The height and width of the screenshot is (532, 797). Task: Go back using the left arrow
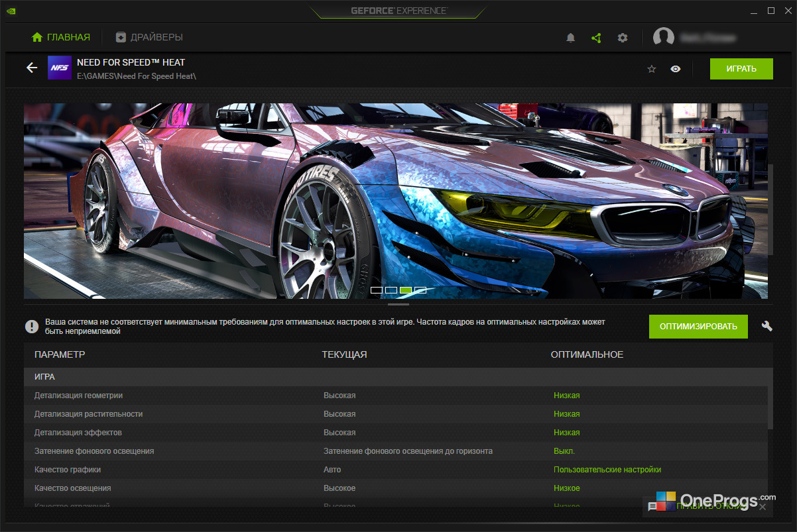[32, 68]
